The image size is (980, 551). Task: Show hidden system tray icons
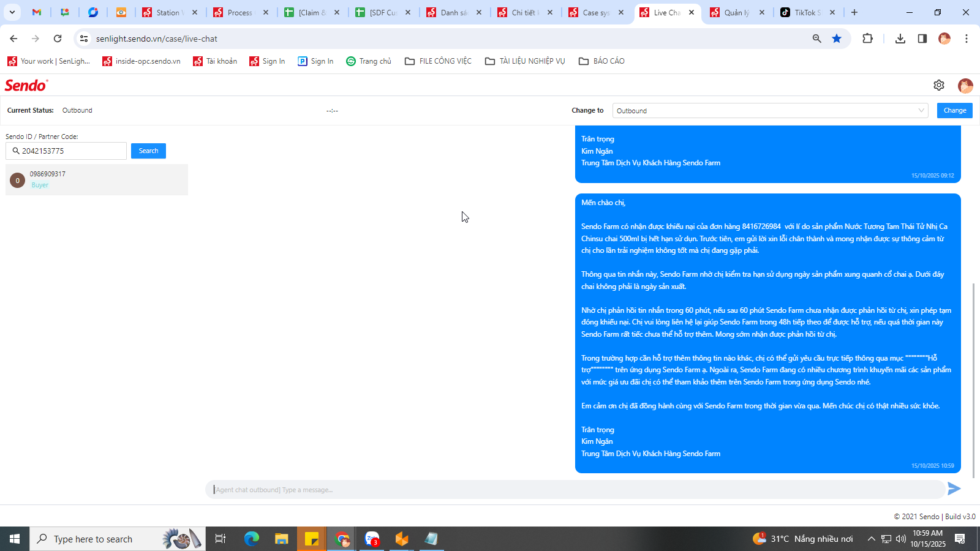[871, 539]
